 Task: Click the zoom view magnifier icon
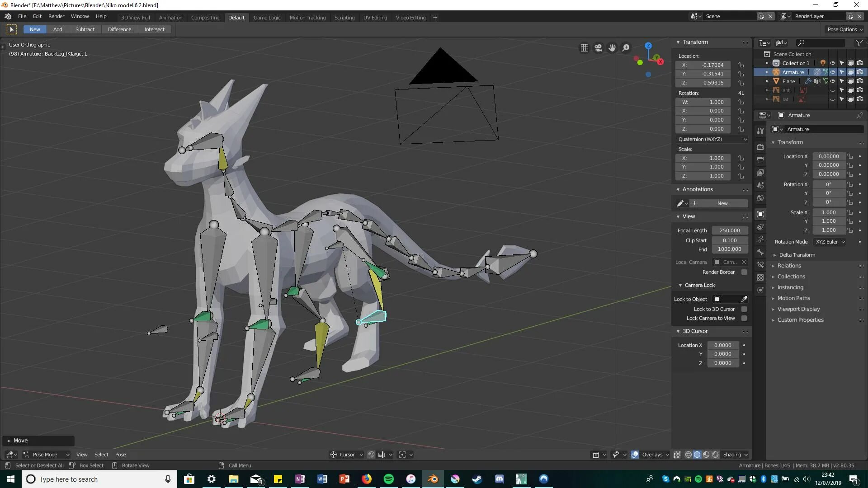pos(626,48)
